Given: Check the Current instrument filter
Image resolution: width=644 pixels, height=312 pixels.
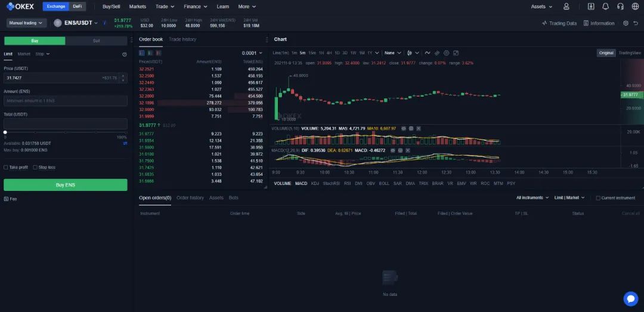Looking at the screenshot, I should (598, 198).
